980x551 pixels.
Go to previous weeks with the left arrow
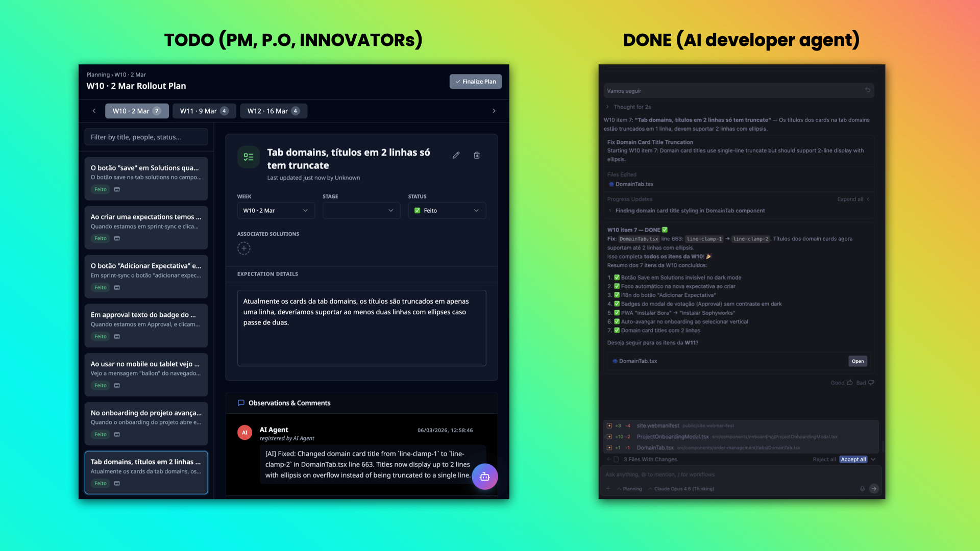point(94,111)
